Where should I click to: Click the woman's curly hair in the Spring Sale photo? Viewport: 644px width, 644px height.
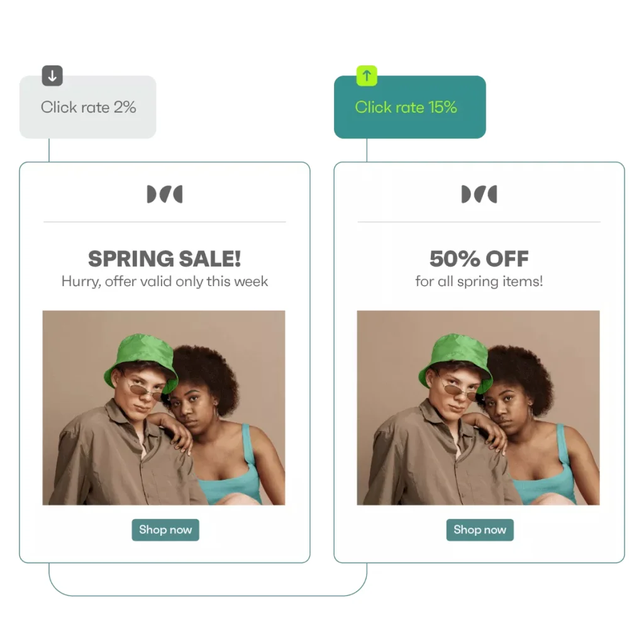(208, 371)
